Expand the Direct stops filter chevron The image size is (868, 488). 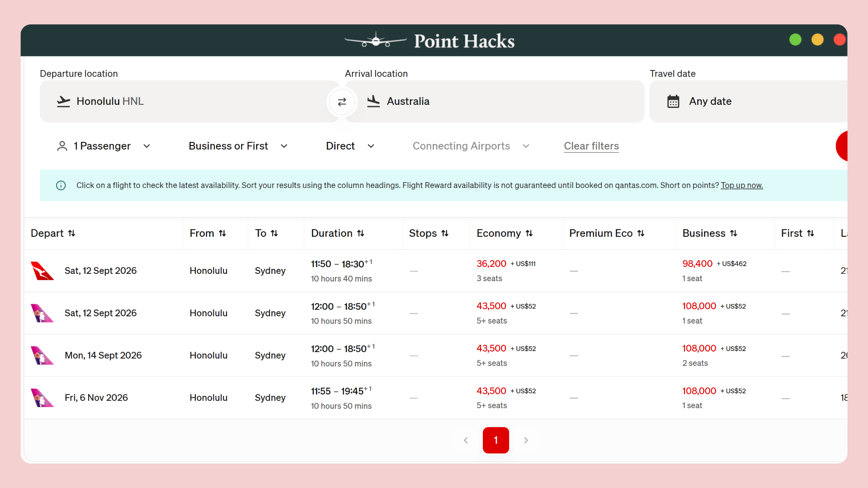(x=371, y=146)
